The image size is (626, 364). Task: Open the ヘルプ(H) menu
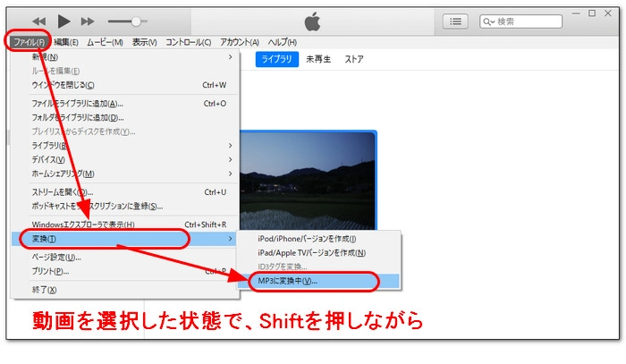click(x=283, y=42)
